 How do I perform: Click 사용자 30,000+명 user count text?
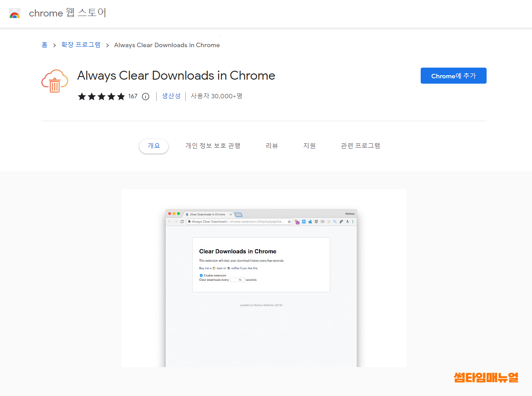click(x=216, y=96)
